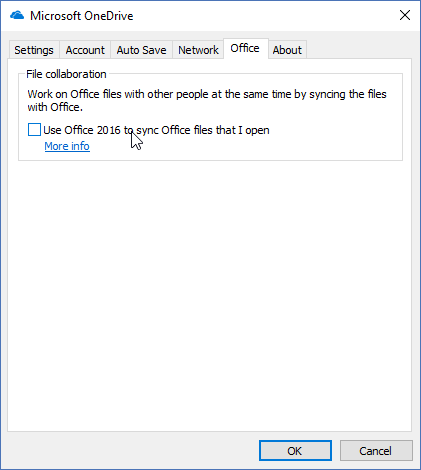Click the OneDrive cloud icon in title bar

(x=17, y=15)
